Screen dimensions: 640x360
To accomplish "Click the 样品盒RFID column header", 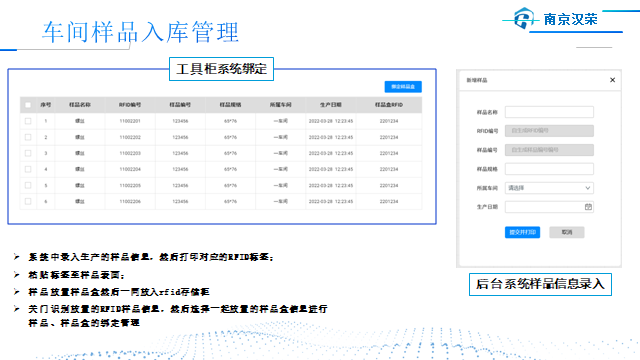I will [389, 105].
